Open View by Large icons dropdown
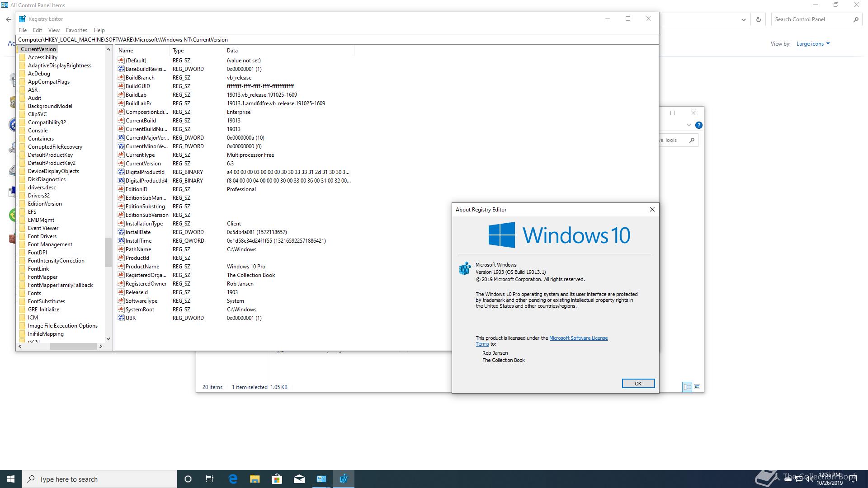 [813, 44]
